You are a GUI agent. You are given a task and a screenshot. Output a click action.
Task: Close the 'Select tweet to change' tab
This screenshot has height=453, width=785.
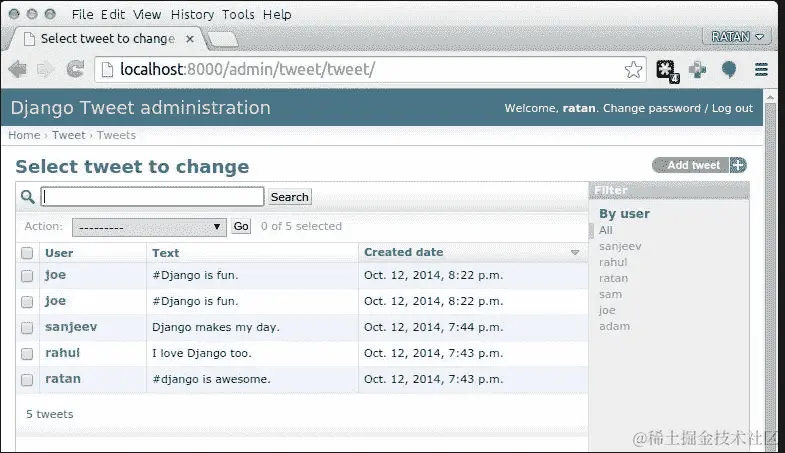190,39
